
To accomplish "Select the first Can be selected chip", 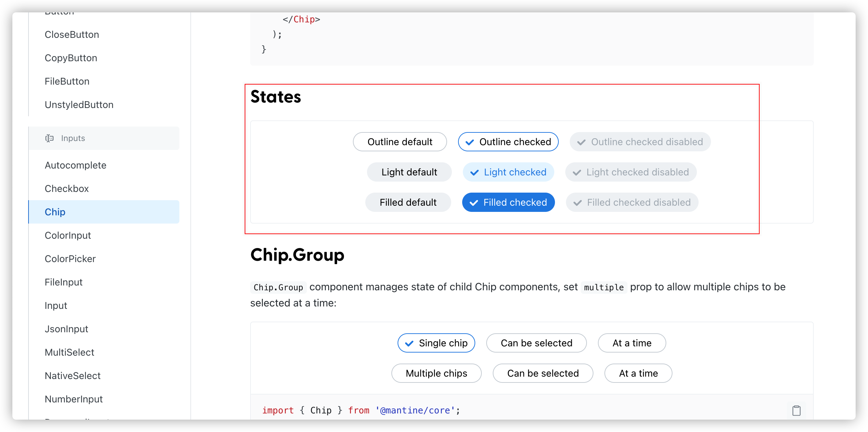I will click(x=536, y=343).
